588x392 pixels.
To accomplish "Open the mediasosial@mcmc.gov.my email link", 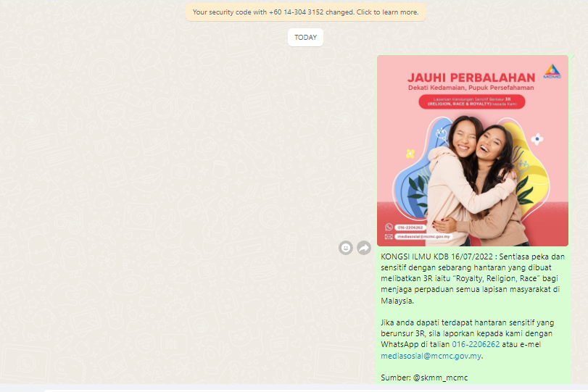I will coord(431,356).
